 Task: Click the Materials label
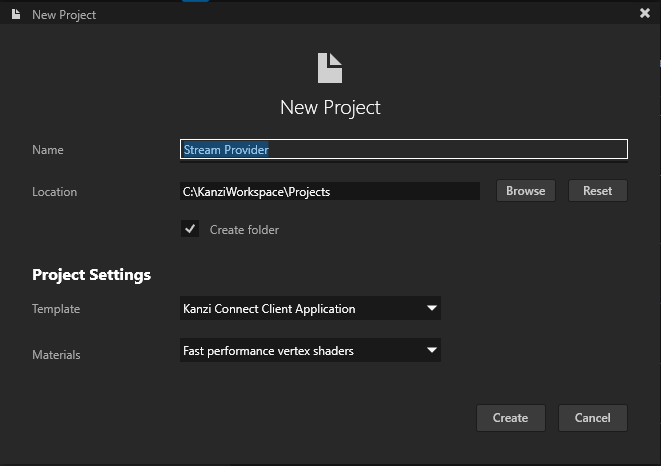click(x=56, y=354)
